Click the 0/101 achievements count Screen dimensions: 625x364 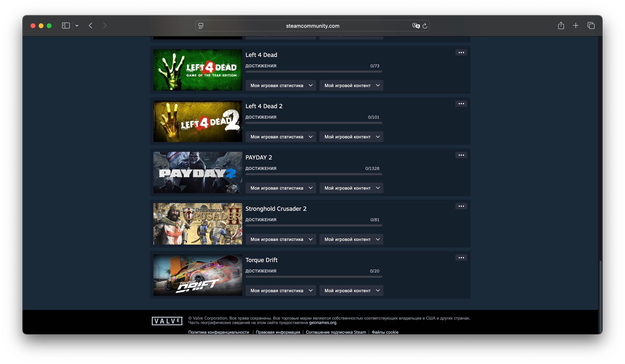coord(374,117)
